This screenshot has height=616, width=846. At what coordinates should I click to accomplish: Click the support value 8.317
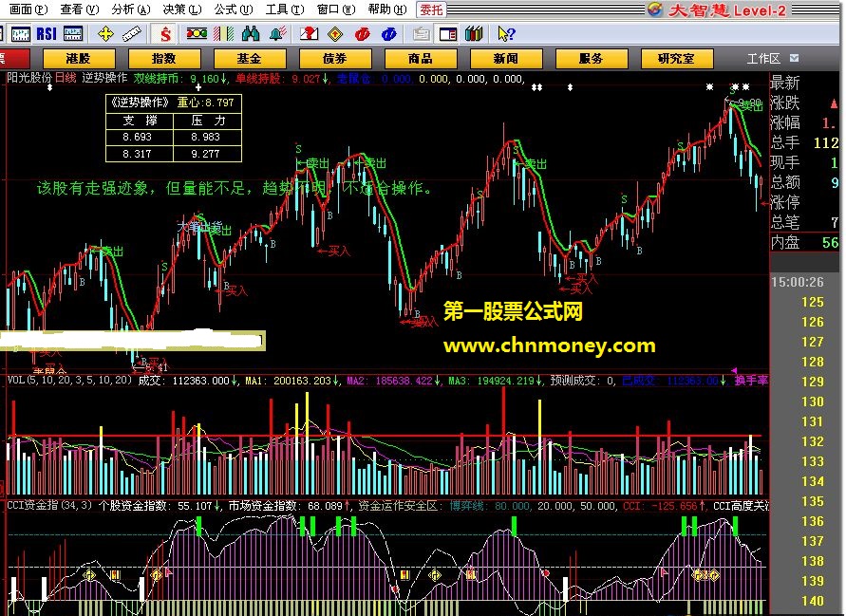137,154
